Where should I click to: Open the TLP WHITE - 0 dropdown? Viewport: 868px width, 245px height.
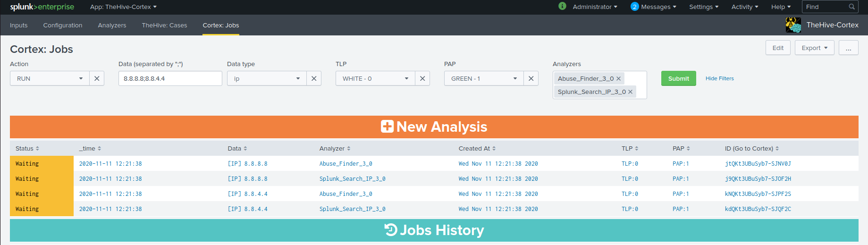click(375, 78)
